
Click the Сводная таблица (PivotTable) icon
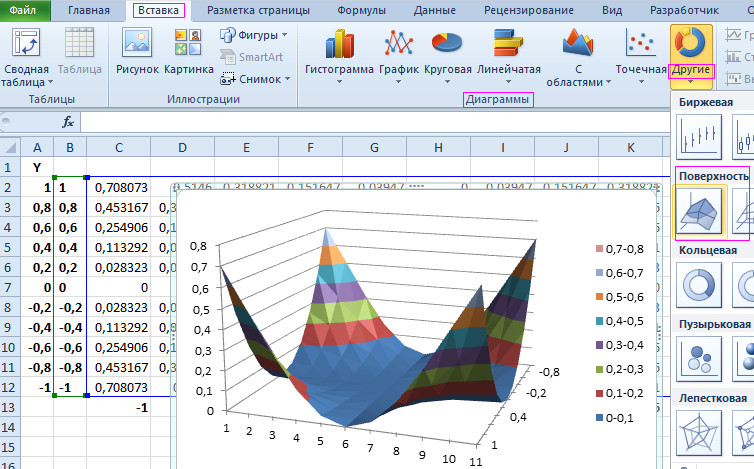coord(27,45)
